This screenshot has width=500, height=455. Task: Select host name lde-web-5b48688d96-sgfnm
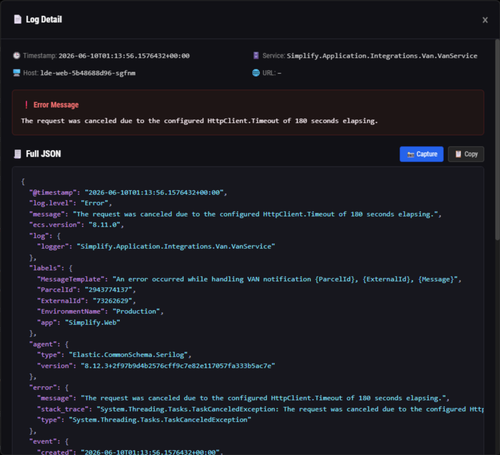[88, 73]
